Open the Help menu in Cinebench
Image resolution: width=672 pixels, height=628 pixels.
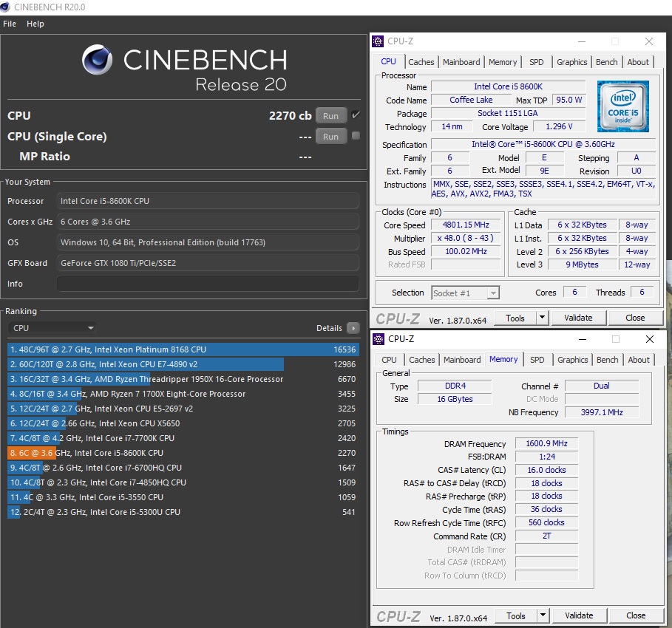[35, 24]
